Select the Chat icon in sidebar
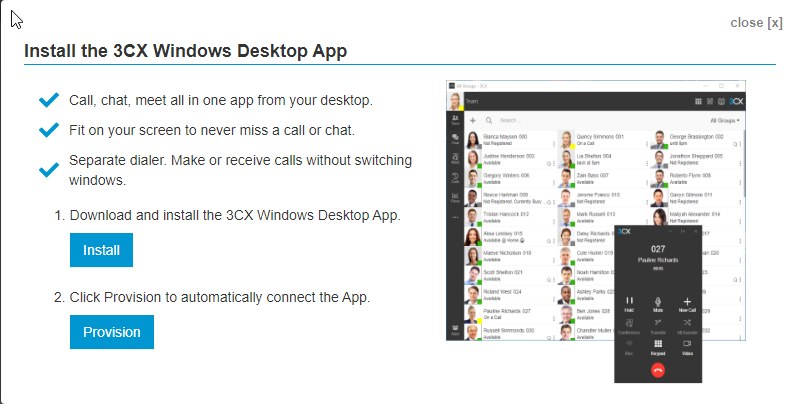Screen dimensions: 787x404 (x=455, y=139)
